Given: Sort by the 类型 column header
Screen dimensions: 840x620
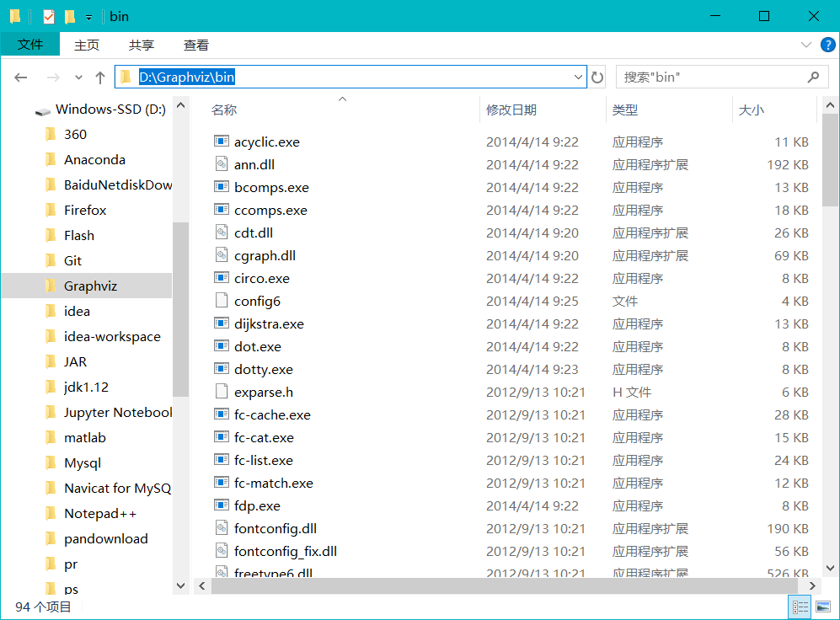Looking at the screenshot, I should 624,110.
